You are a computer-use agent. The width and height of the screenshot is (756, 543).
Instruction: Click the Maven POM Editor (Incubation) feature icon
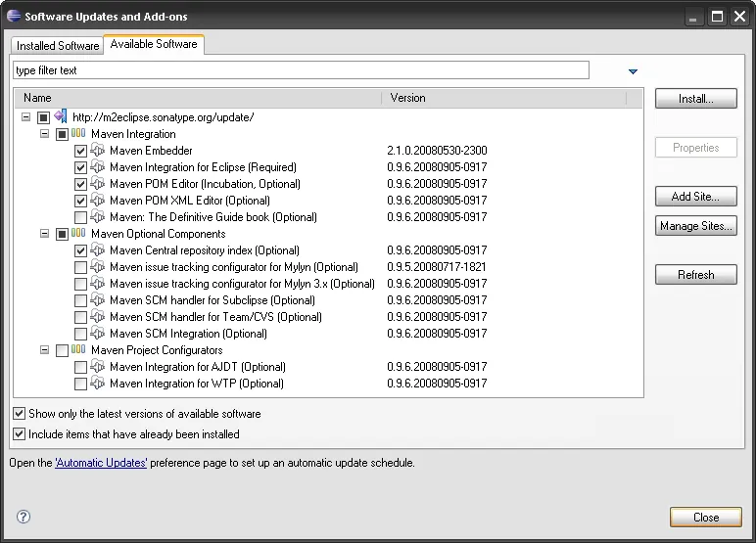pyautogui.click(x=97, y=183)
